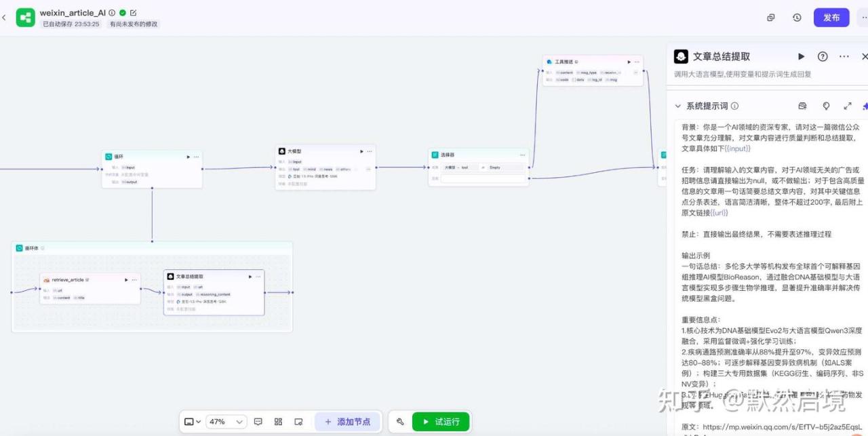Image resolution: width=868 pixels, height=436 pixels.
Task: Select the 大模型 node on canvas
Action: [325, 167]
